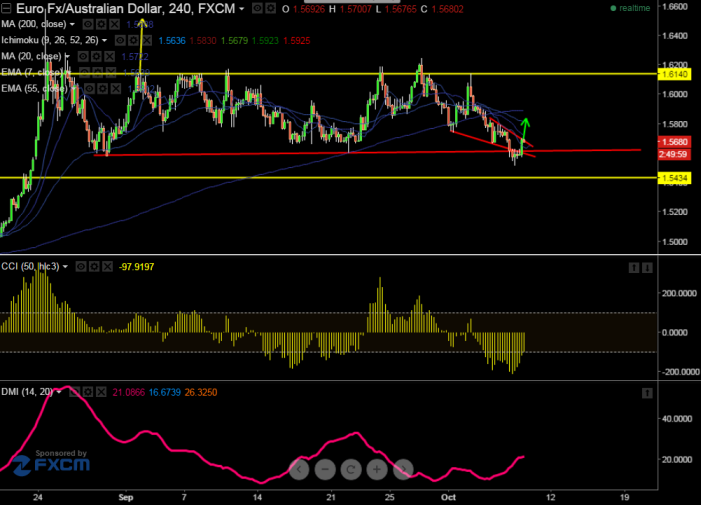This screenshot has width=701, height=505.
Task: Expand the CCI (50, hlc3) dropdown arrow
Action: tap(65, 267)
